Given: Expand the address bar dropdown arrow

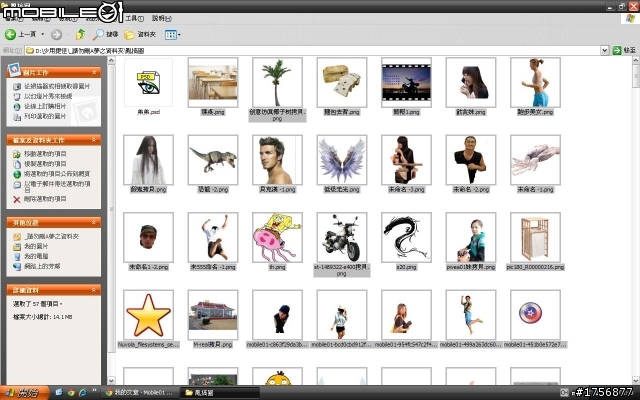Looking at the screenshot, I should 604,50.
